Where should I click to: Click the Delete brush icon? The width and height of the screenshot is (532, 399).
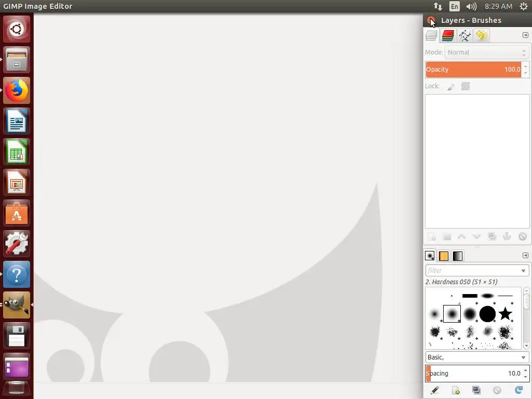(x=497, y=391)
